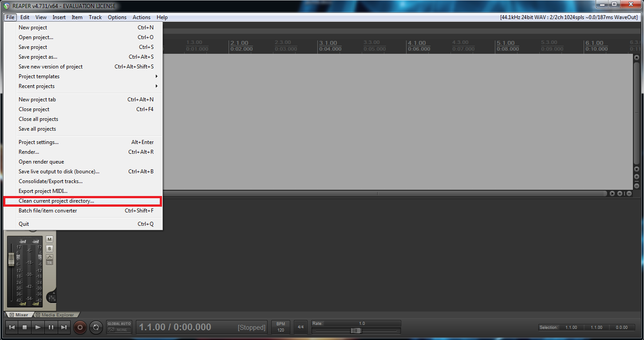Click the Pause transport button
The height and width of the screenshot is (340, 644).
coord(51,328)
